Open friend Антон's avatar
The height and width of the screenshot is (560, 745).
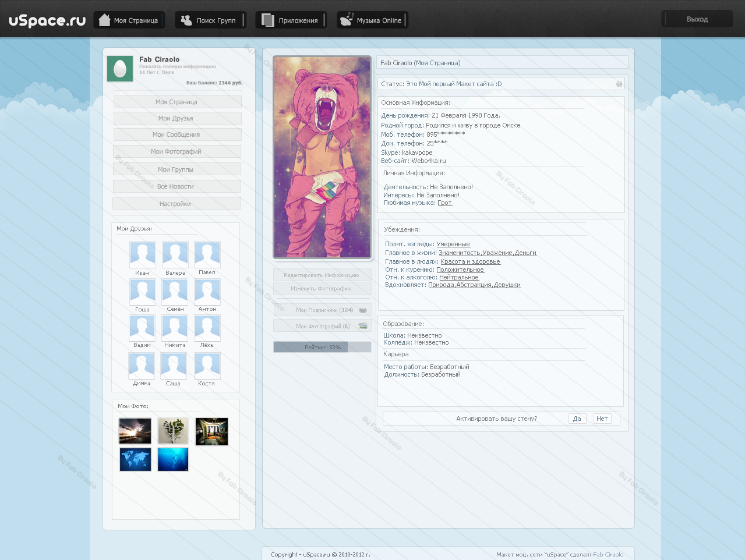coord(207,292)
